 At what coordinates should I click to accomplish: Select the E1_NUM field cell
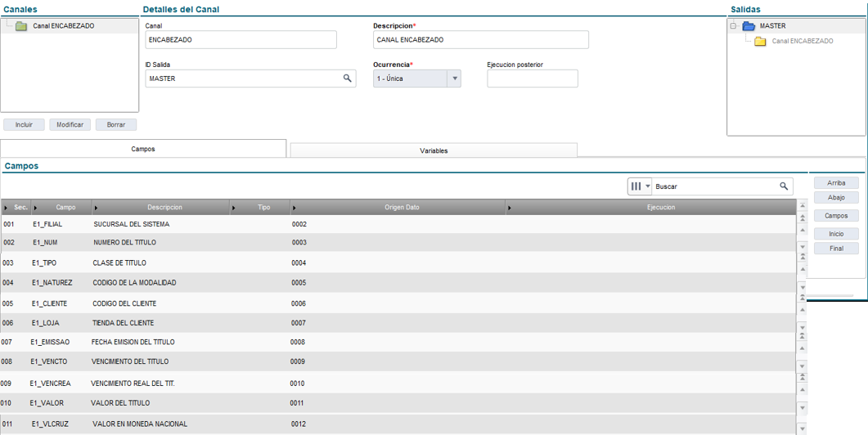coord(45,243)
